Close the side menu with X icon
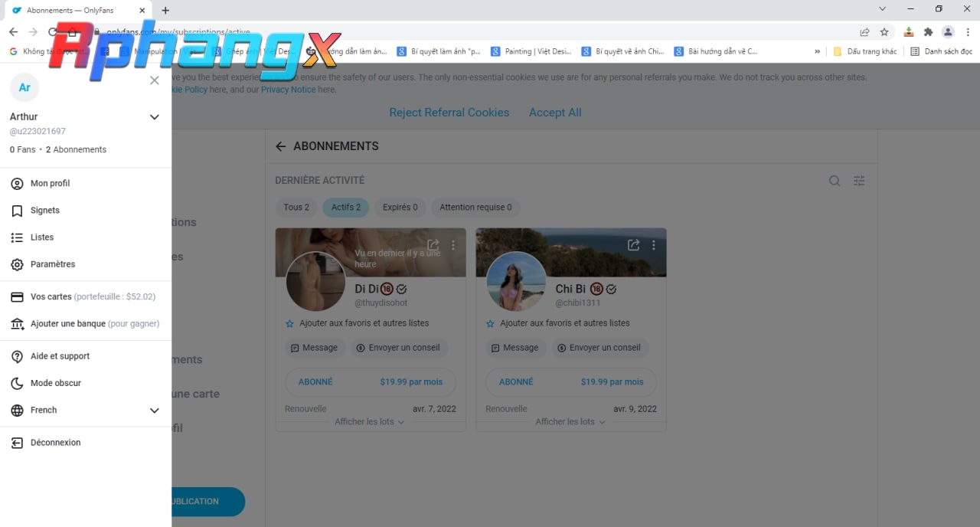 point(155,80)
